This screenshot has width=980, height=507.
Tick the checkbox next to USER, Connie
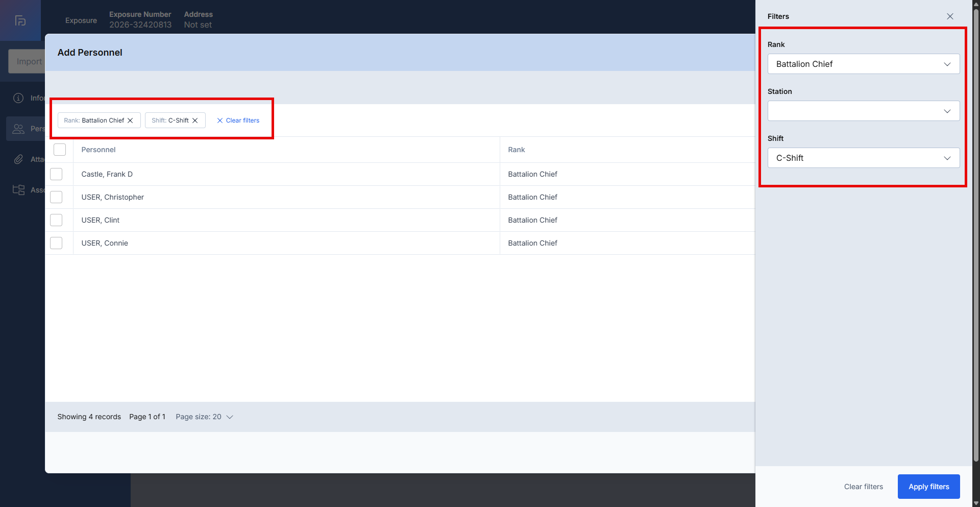(56, 243)
